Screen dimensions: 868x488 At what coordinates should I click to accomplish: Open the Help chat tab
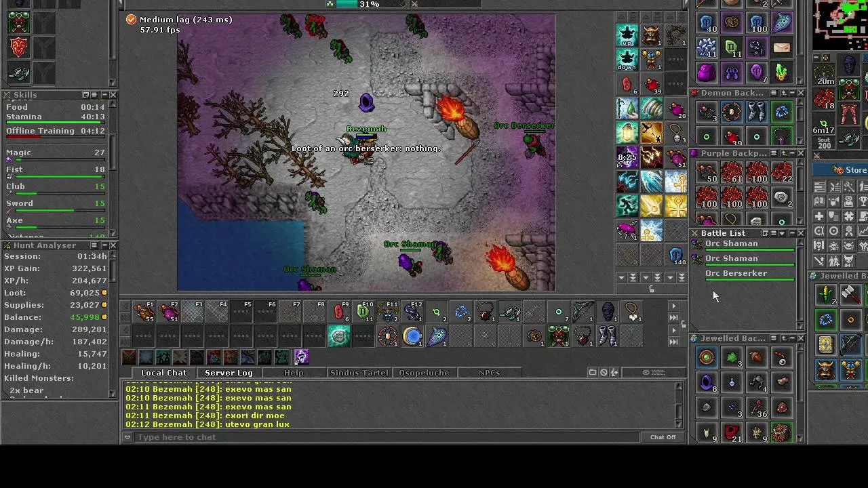tap(294, 373)
